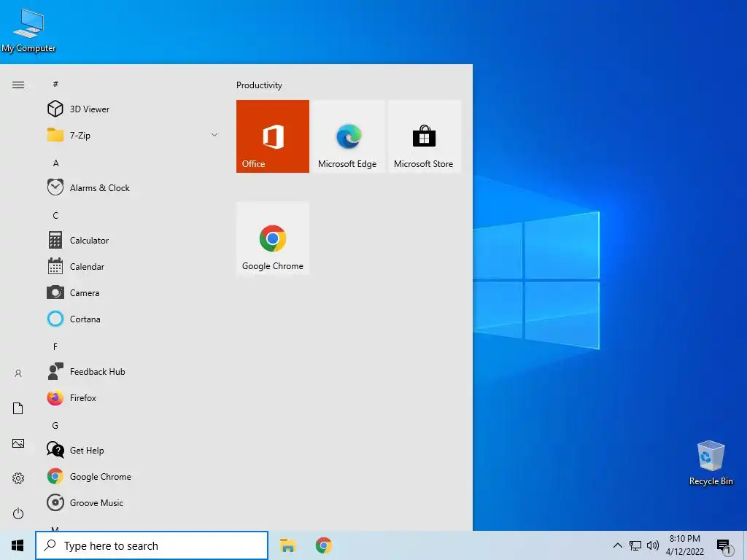Show hidden system tray icons
The height and width of the screenshot is (560, 747).
point(617,545)
